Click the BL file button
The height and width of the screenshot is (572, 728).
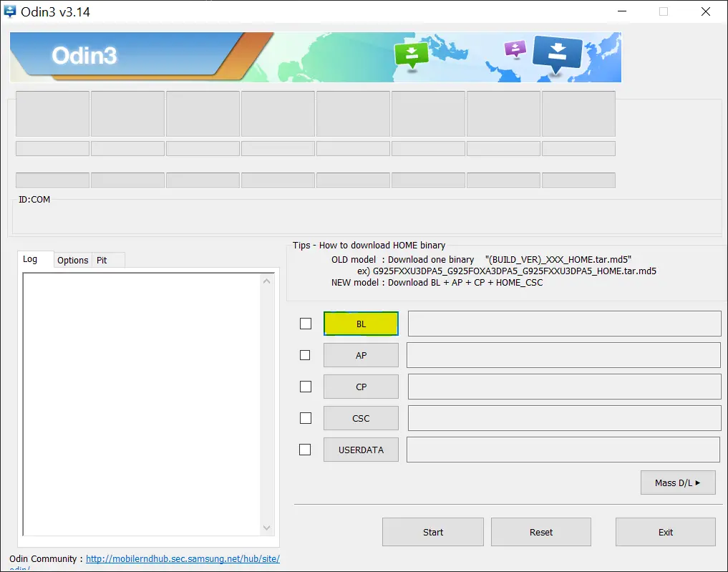pyautogui.click(x=361, y=324)
